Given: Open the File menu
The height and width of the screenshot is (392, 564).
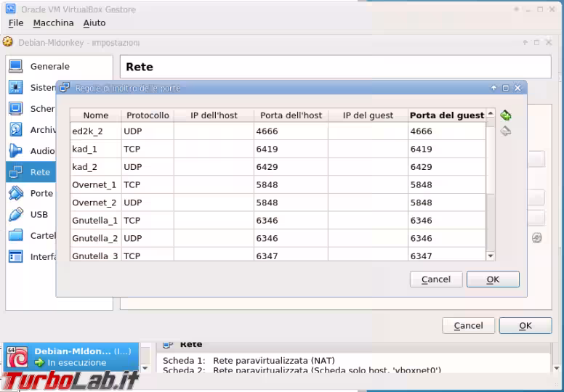Looking at the screenshot, I should 16,23.
